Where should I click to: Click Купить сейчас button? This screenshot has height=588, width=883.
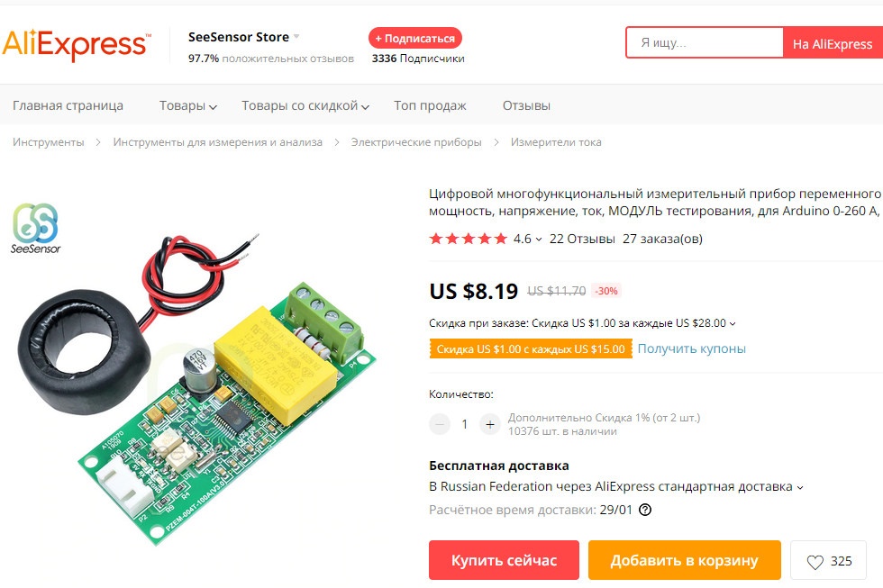504,560
